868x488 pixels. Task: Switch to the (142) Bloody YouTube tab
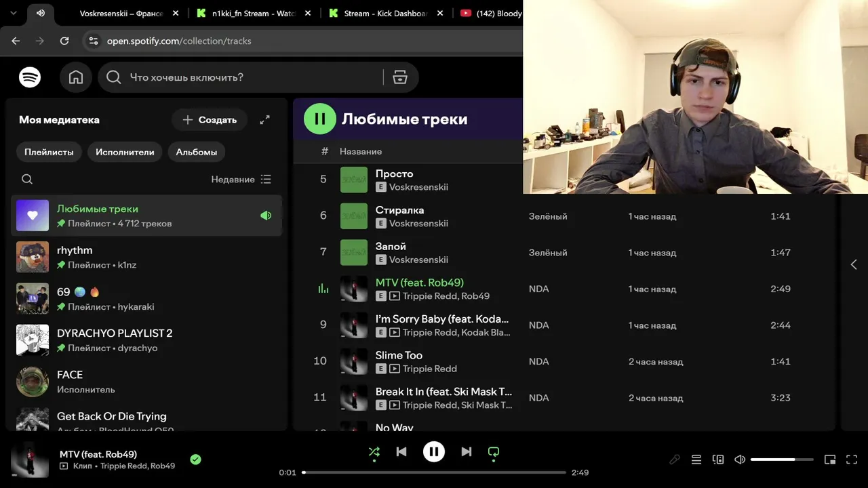(492, 13)
